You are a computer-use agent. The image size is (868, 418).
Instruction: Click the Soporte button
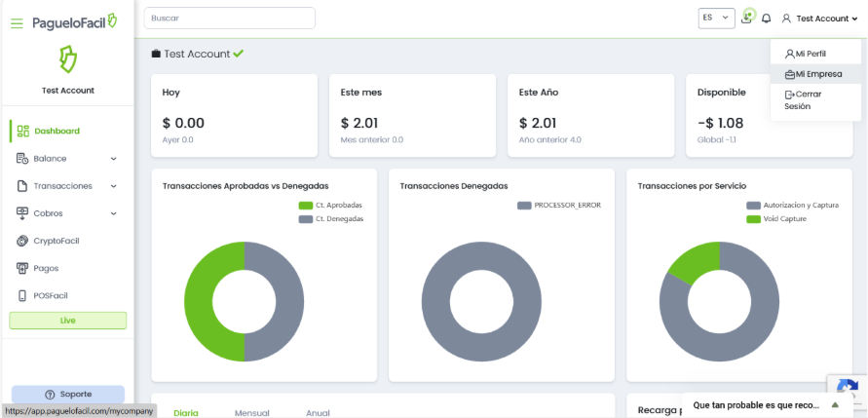coord(68,394)
